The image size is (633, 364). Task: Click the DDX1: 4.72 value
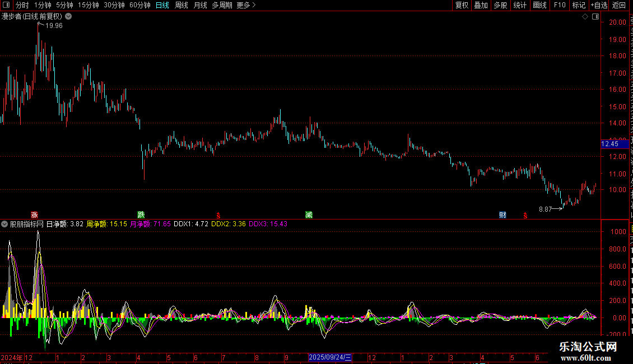pyautogui.click(x=191, y=224)
